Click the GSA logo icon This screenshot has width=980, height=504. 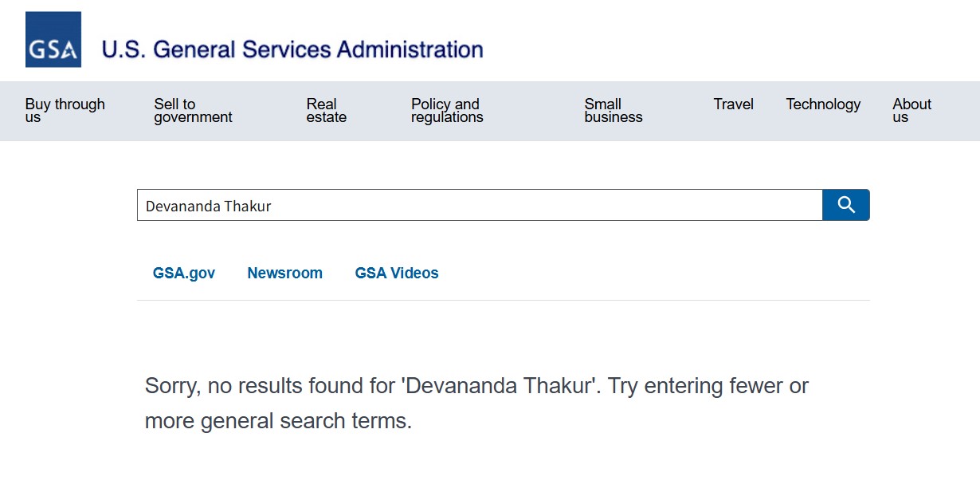point(53,40)
